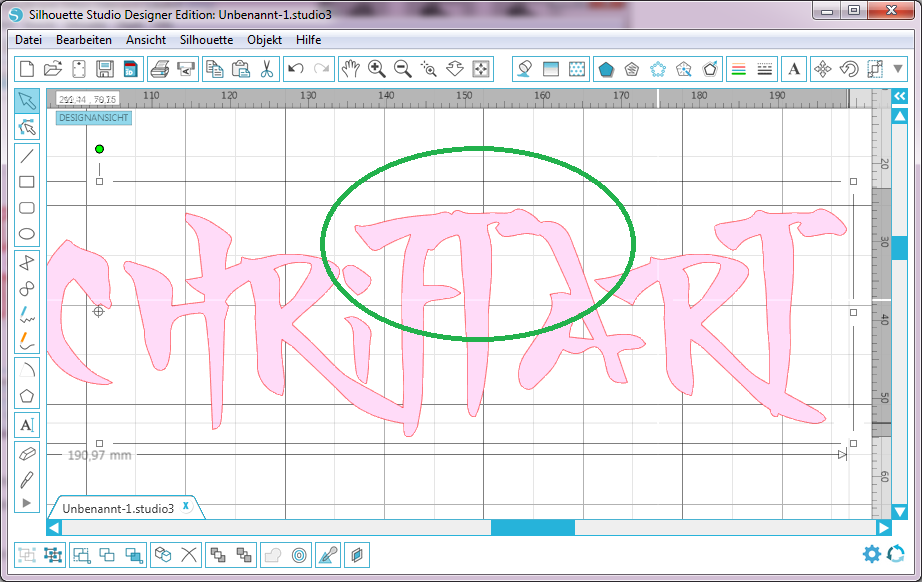Open the Text Style panel

click(x=794, y=69)
